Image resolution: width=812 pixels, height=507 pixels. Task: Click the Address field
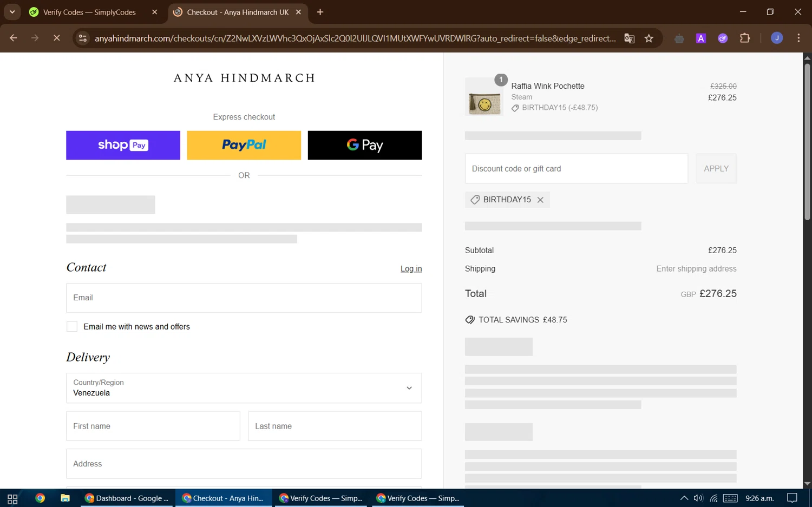point(244,464)
